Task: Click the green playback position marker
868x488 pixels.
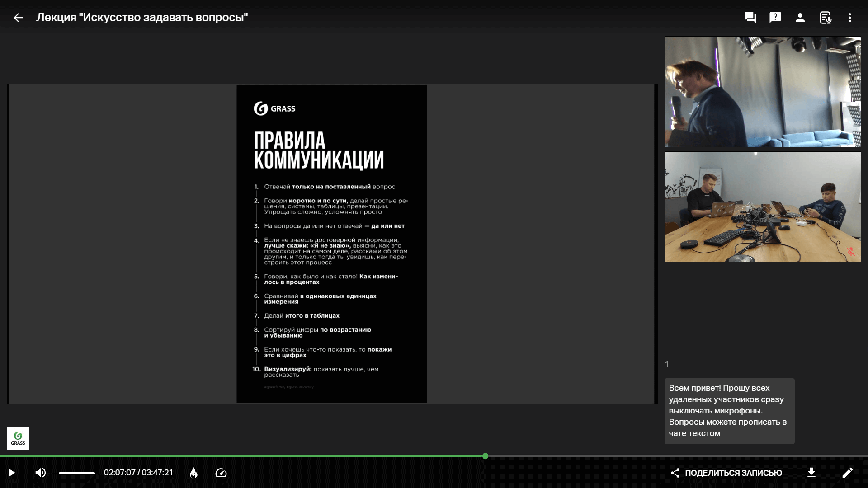Action: (x=485, y=456)
